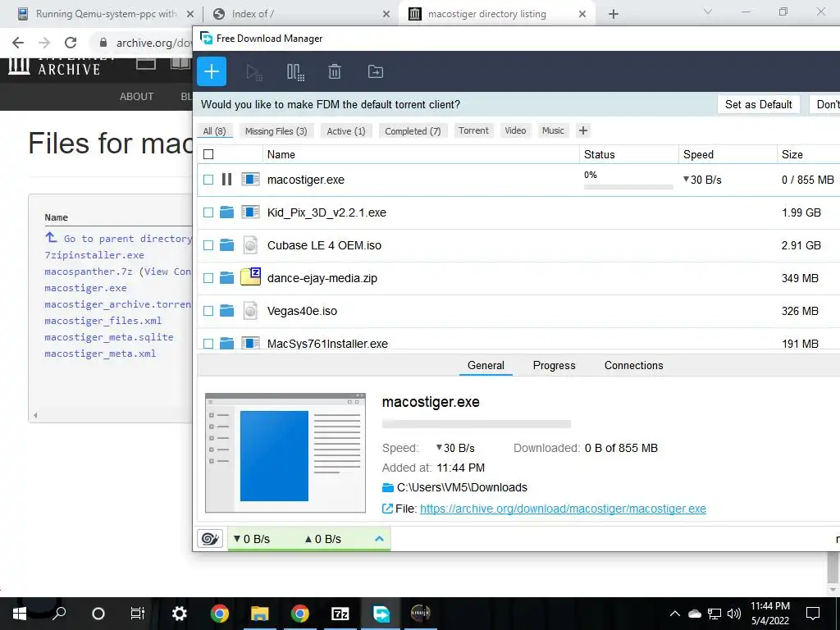
Task: Click the macostiger.exe progress bar in the list
Action: (x=628, y=187)
